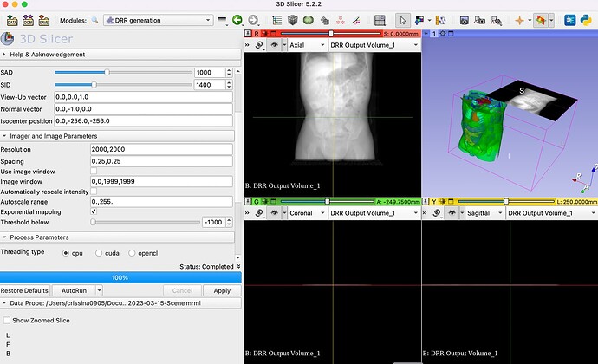
Task: Click the Restore Defaults button
Action: (x=23, y=290)
